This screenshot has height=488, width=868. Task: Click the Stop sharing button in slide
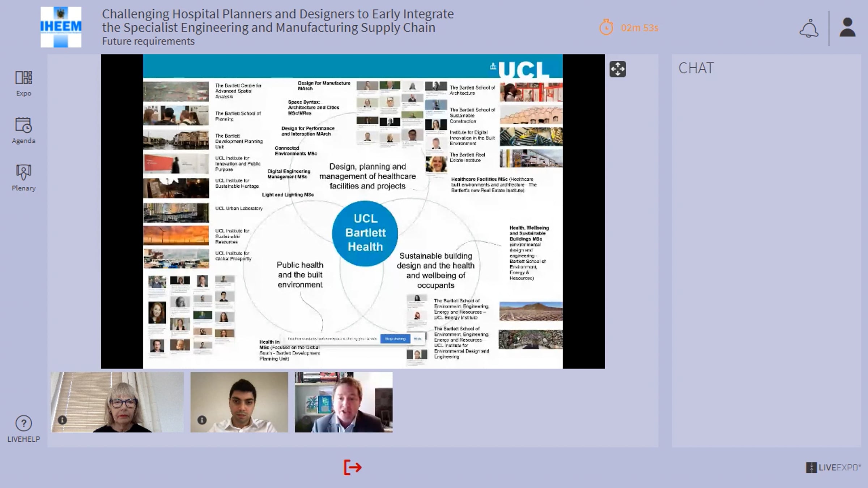coord(395,339)
